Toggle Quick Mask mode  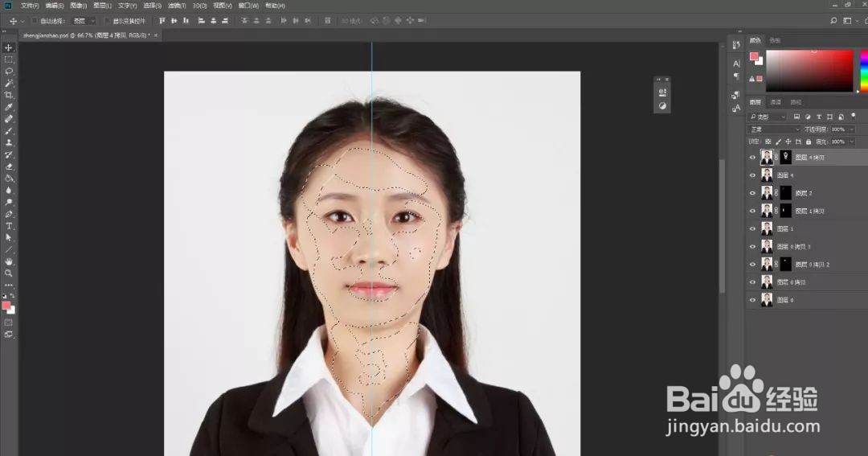tap(8, 322)
